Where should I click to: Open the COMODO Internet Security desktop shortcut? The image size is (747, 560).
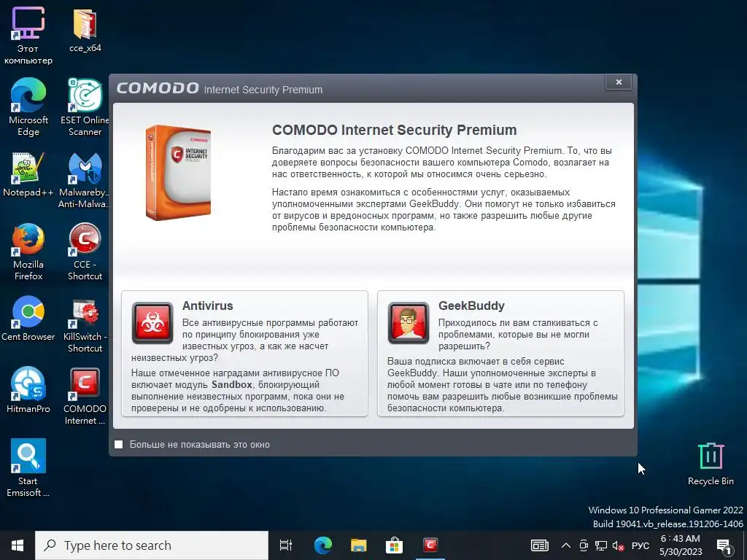point(85,396)
